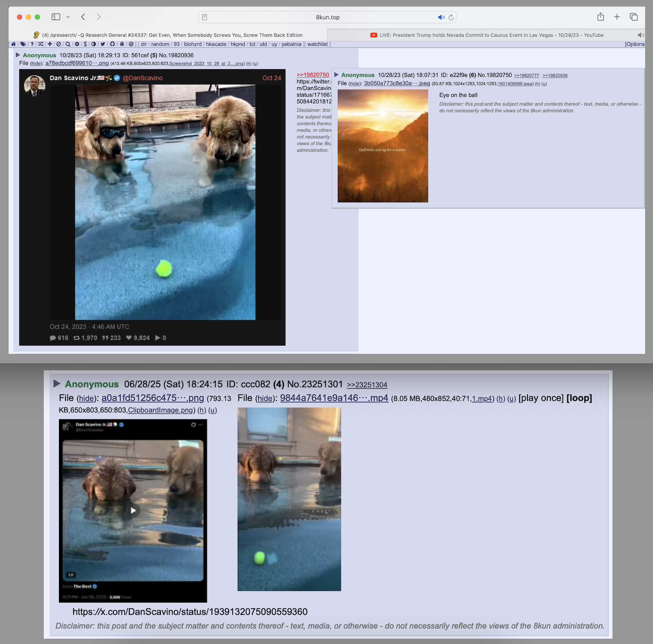Screen dimensions: 653x644
Task: Click the recycle arrows icon in board bar
Action: pyautogui.click(x=112, y=44)
